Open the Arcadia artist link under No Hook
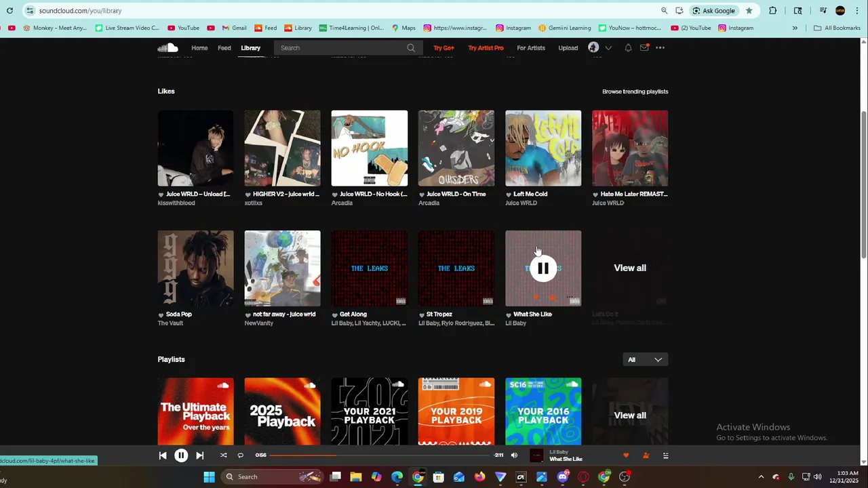Image resolution: width=868 pixels, height=488 pixels. click(342, 203)
